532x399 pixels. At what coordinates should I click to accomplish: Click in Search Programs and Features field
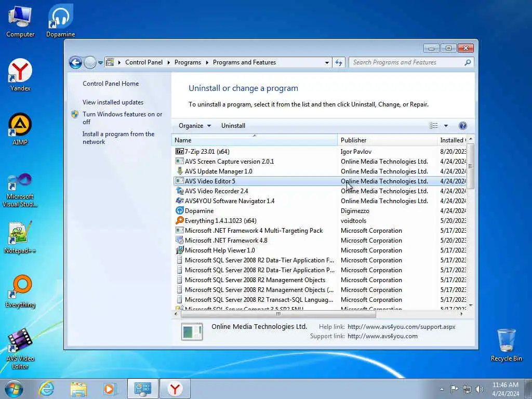[407, 62]
